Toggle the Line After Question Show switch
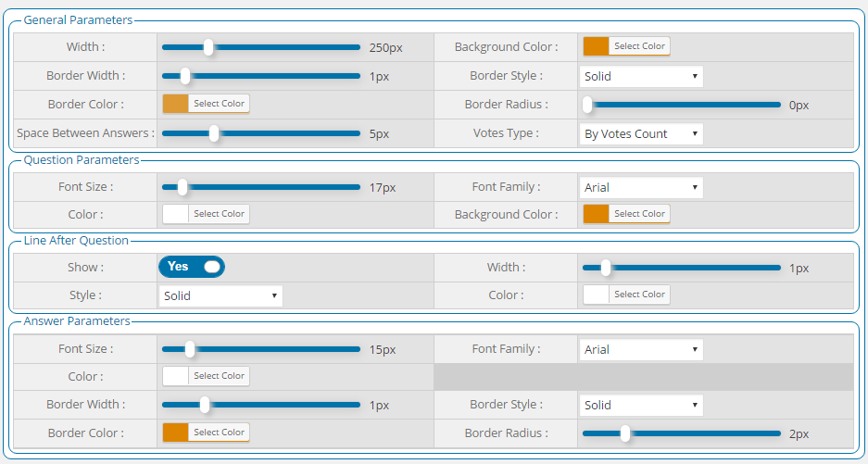This screenshot has height=464, width=868. click(192, 267)
